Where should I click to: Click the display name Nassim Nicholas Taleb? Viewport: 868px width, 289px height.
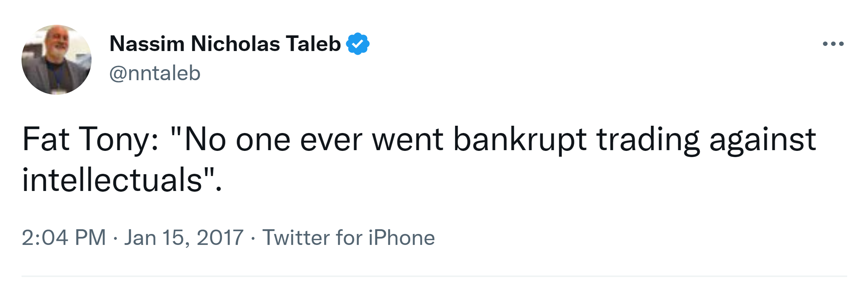point(225,44)
